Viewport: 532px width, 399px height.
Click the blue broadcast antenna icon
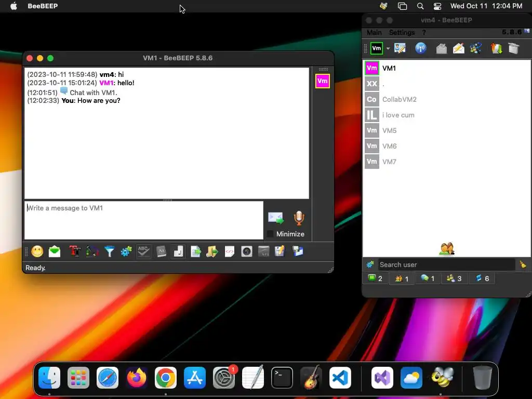[421, 48]
